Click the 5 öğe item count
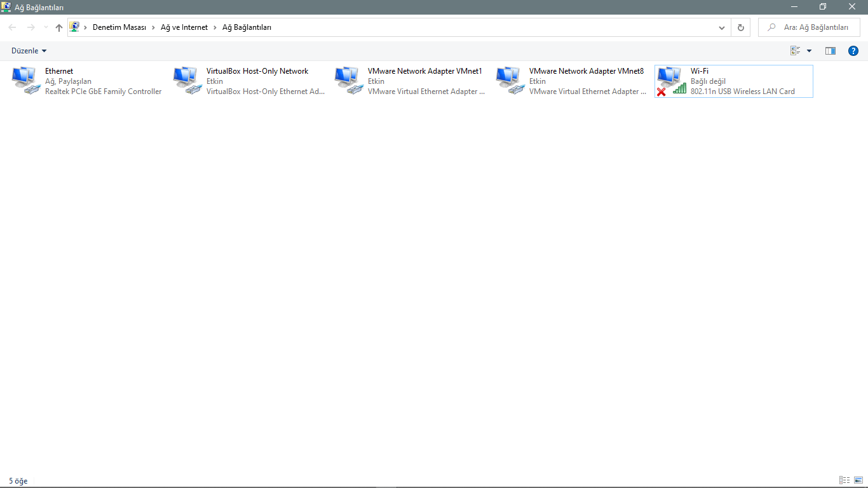The image size is (868, 488). click(x=18, y=481)
